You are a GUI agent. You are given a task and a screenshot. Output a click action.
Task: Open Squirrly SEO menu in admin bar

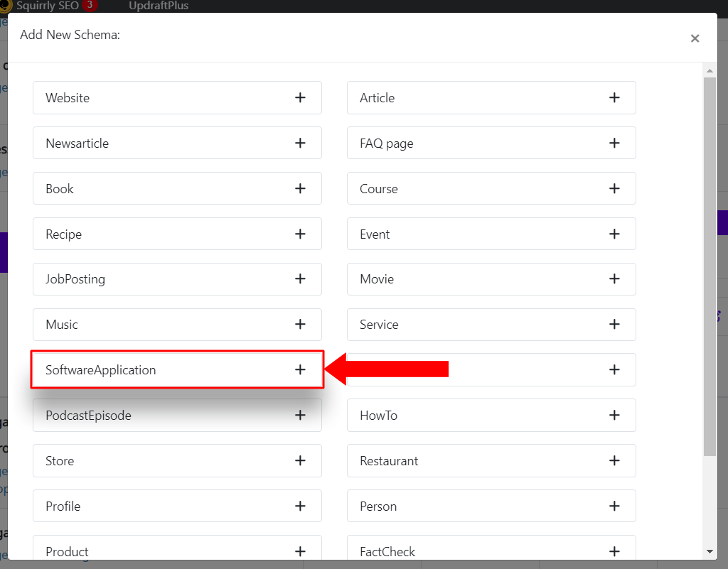click(48, 6)
